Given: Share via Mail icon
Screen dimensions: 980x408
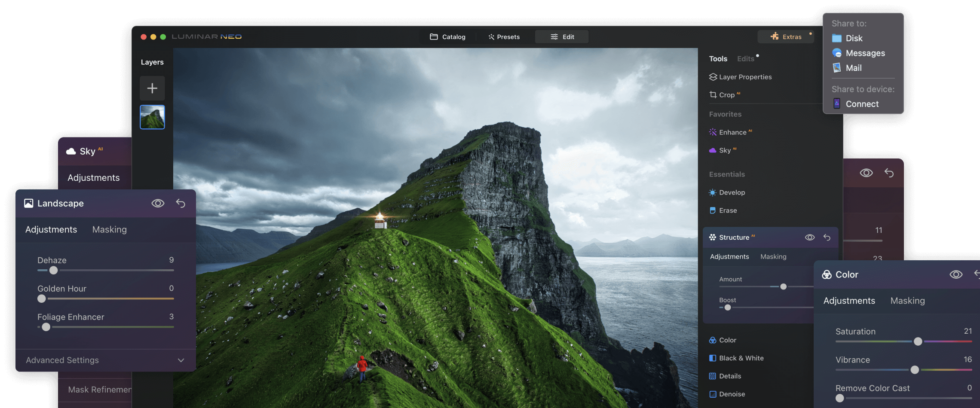Looking at the screenshot, I should click(x=836, y=68).
